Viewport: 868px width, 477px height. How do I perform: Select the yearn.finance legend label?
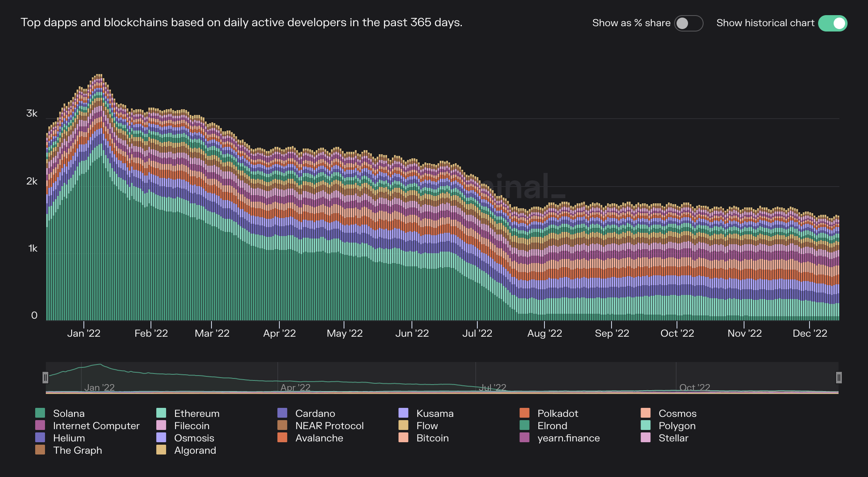click(569, 438)
